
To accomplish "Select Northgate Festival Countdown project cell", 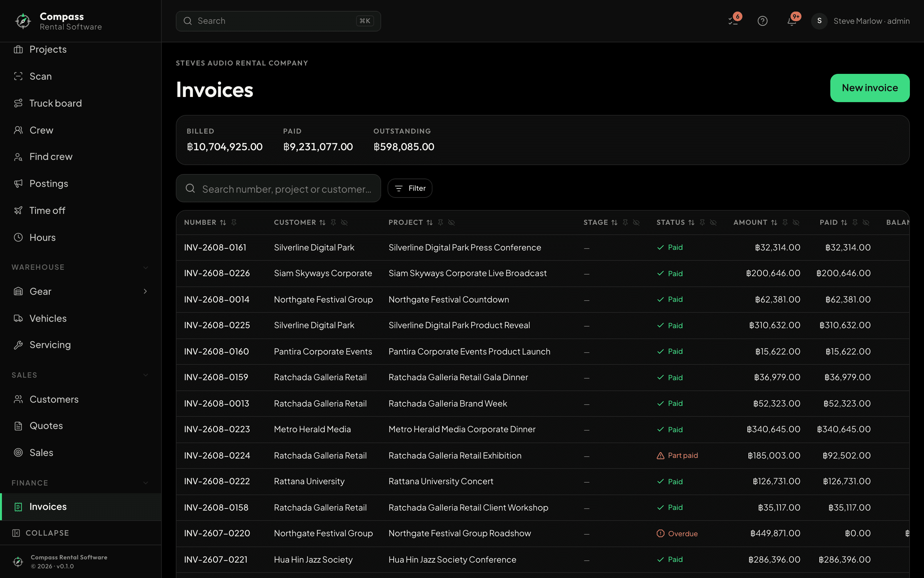I will (x=449, y=300).
